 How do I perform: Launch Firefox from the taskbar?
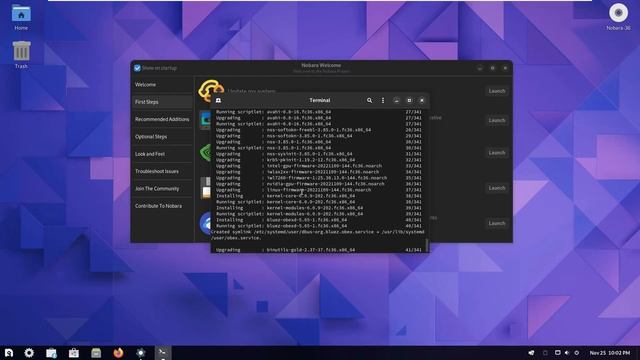[118, 353]
